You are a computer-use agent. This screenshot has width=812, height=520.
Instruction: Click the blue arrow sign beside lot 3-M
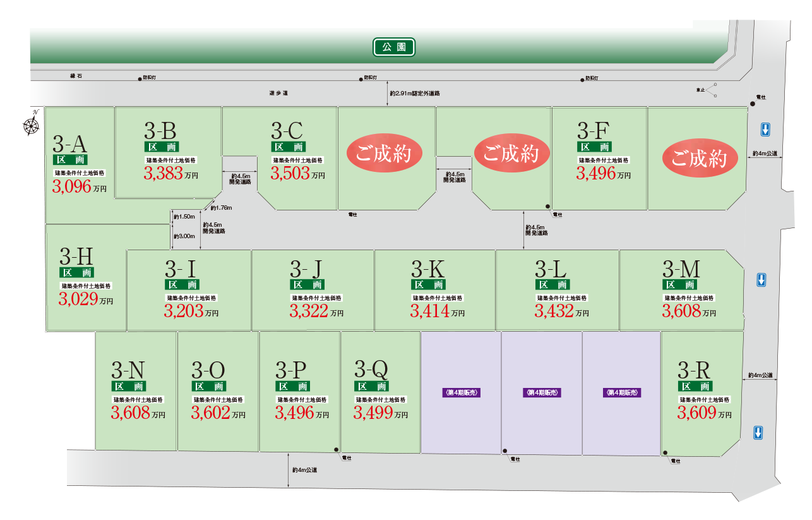[x=762, y=280]
